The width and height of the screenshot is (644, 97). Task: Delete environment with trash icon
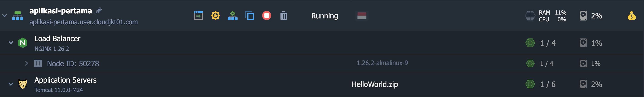coord(283,15)
